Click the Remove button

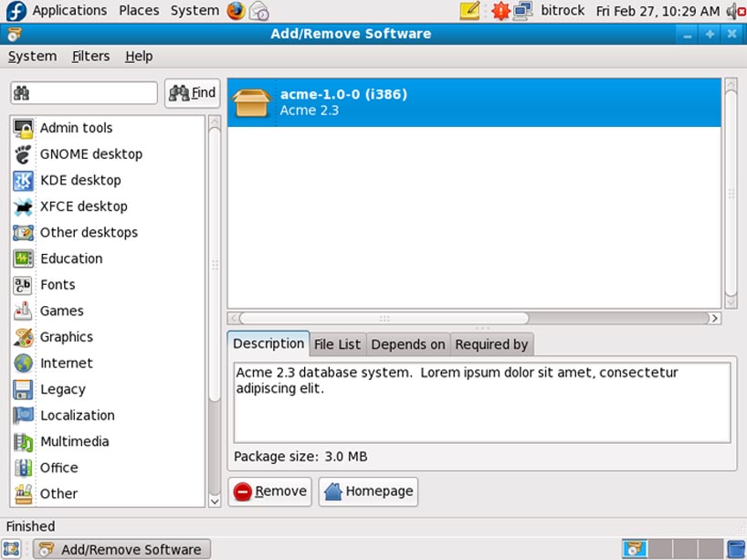click(270, 491)
